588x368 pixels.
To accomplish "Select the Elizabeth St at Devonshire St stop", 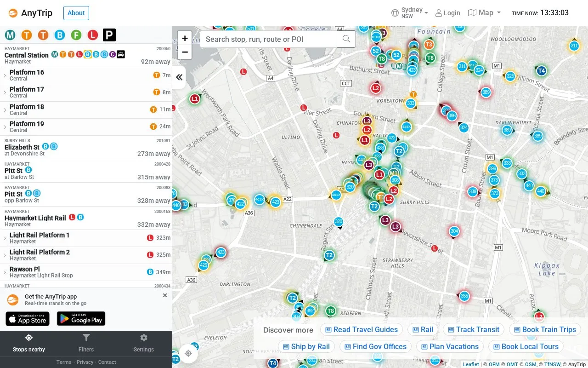I will (86, 147).
